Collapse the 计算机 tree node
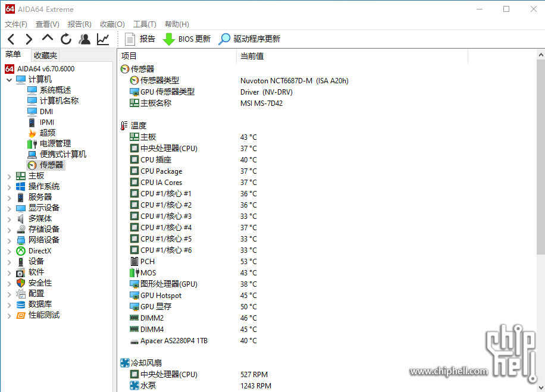 [x=10, y=80]
